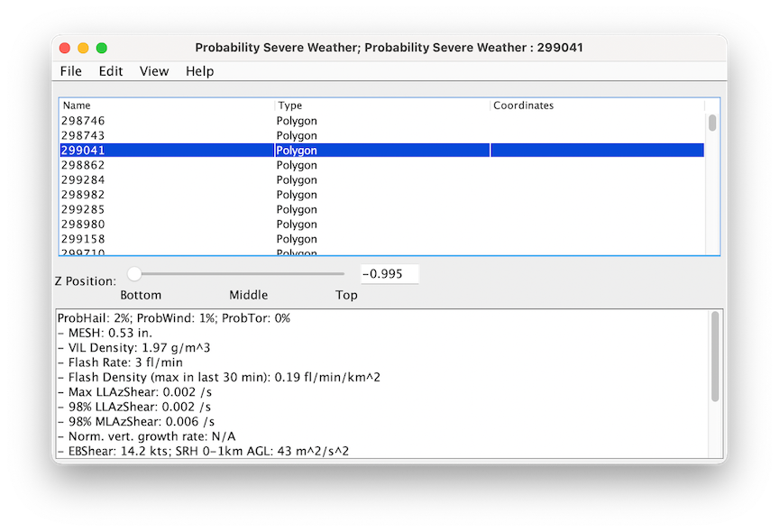This screenshot has height=532, width=779.
Task: Open the View menu
Action: (x=153, y=71)
